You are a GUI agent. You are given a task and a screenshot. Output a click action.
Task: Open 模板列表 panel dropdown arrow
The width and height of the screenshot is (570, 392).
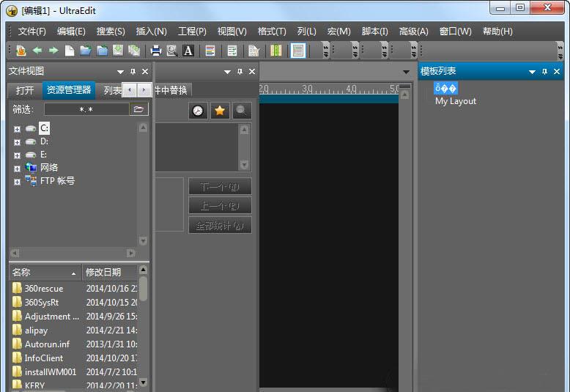(532, 72)
